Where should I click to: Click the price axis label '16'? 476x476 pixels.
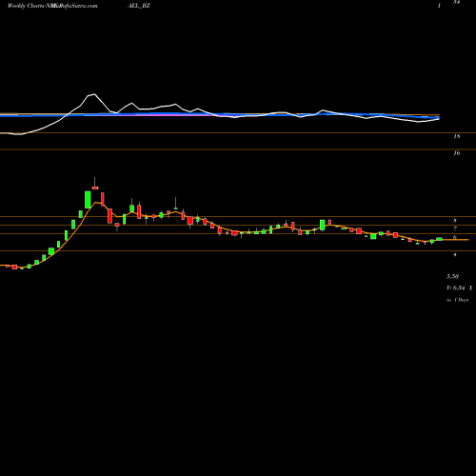(457, 153)
